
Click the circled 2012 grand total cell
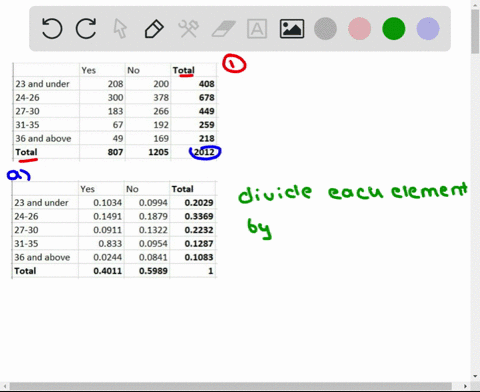pos(204,152)
